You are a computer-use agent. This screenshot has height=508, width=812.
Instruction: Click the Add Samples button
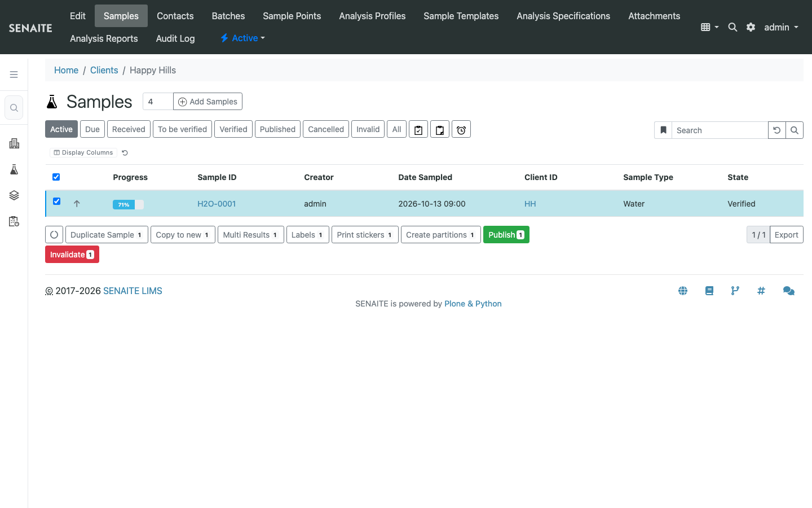click(x=208, y=102)
